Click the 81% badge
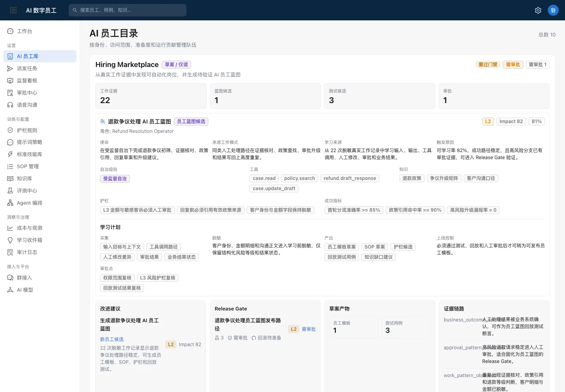The width and height of the screenshot is (565, 392). pos(537,122)
